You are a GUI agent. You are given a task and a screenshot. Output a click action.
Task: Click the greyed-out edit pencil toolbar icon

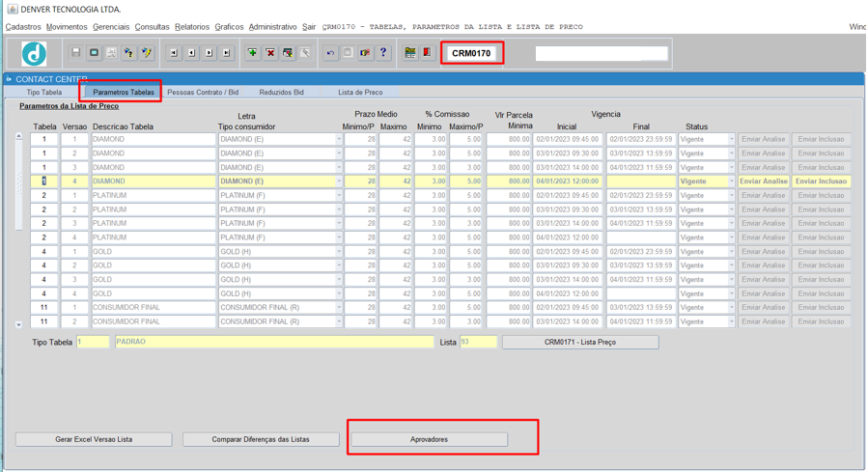[x=305, y=52]
